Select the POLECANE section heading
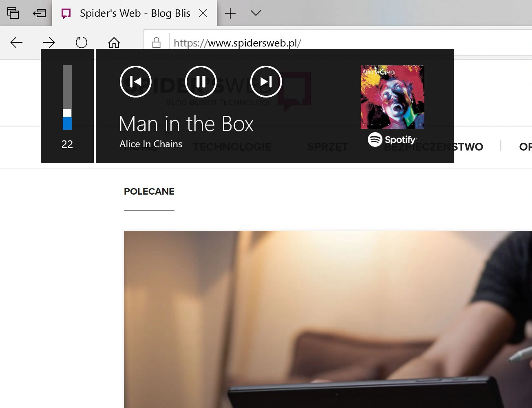The image size is (532, 408). 149,191
